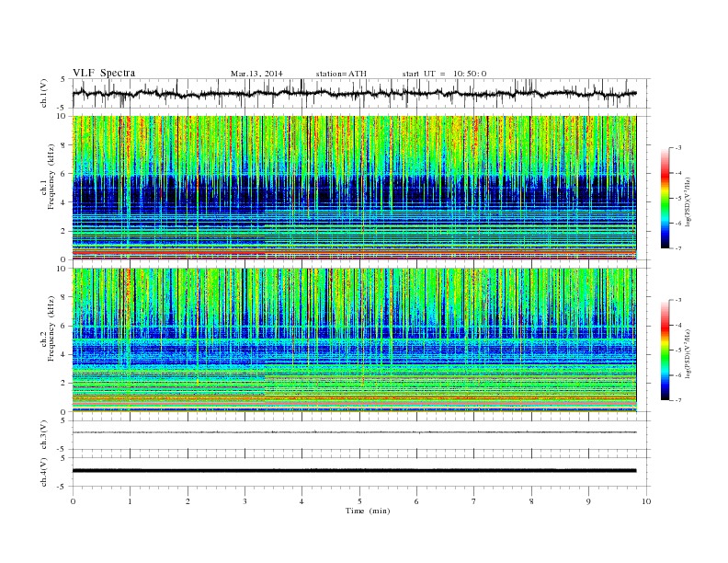728x563 pixels.
Task: Click the "VLF Spectra" title text
Action: (104, 73)
